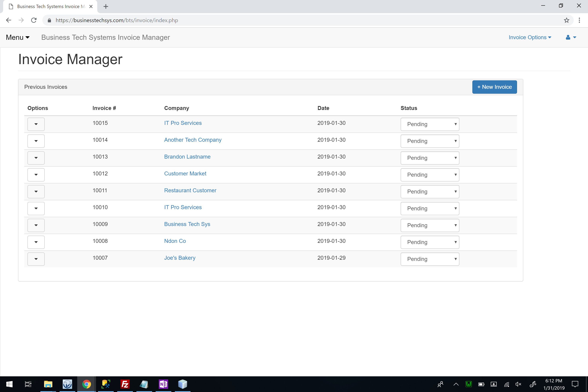Open the main Menu dropdown
Viewport: 588px width, 392px height.
pos(18,37)
